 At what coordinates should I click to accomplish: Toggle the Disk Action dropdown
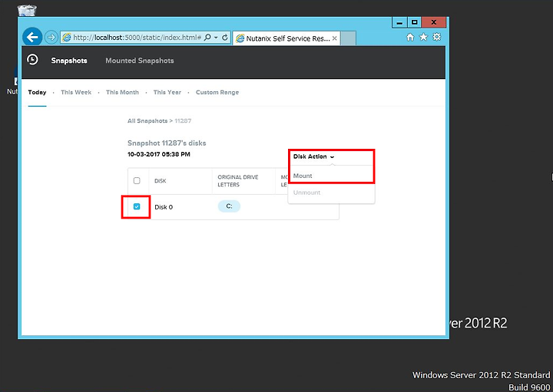pos(313,156)
